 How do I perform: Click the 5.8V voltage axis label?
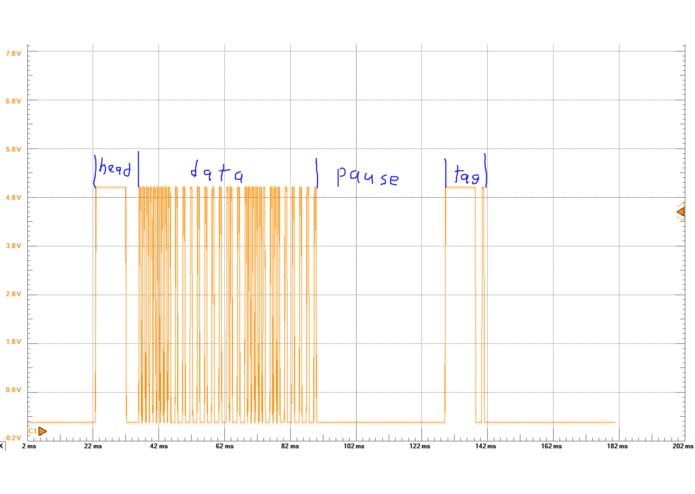13,149
